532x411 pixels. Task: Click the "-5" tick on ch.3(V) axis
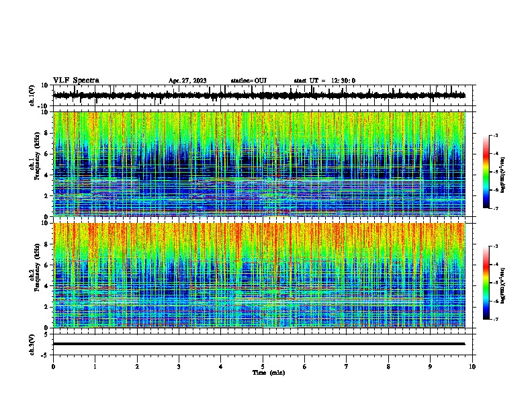[x=46, y=355]
